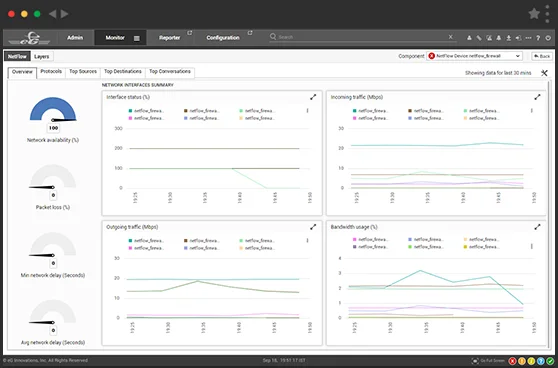
Task: Click the help question mark icon
Action: click(538, 38)
